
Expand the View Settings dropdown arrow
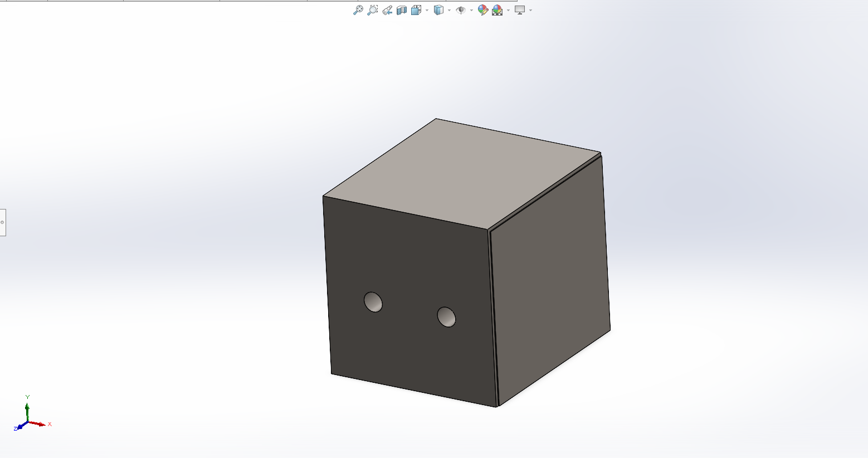(531, 10)
